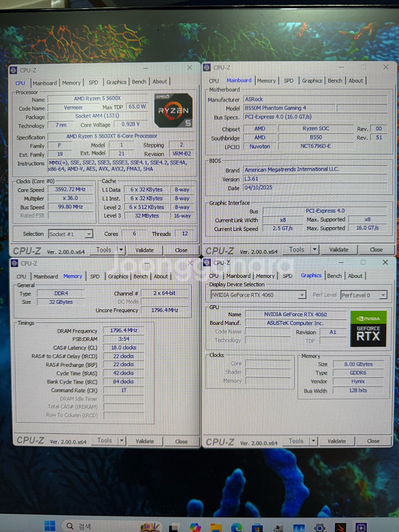Click Close button in the CPU tab window
The width and height of the screenshot is (399, 532).
coord(181,250)
